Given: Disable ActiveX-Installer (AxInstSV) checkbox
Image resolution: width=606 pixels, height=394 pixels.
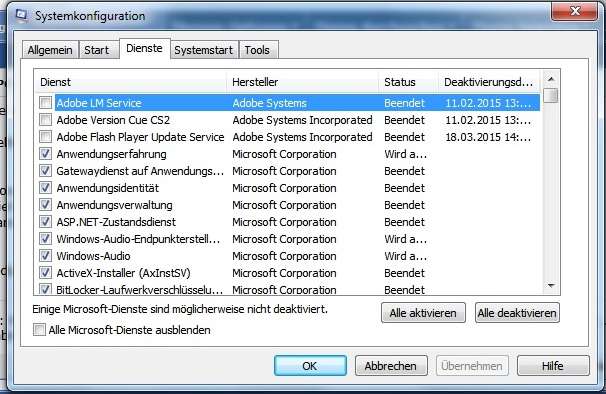Looking at the screenshot, I should tap(46, 273).
